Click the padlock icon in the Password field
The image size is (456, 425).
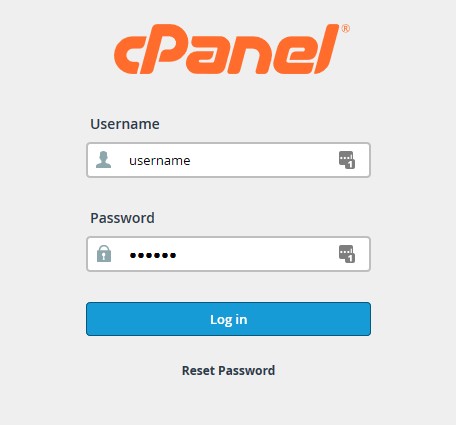click(104, 254)
